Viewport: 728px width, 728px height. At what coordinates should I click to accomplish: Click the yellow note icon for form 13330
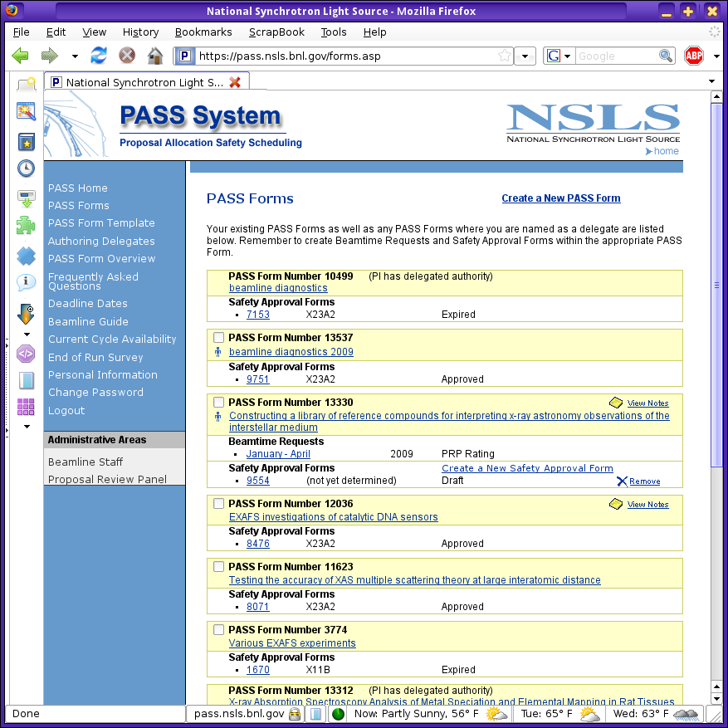(616, 403)
